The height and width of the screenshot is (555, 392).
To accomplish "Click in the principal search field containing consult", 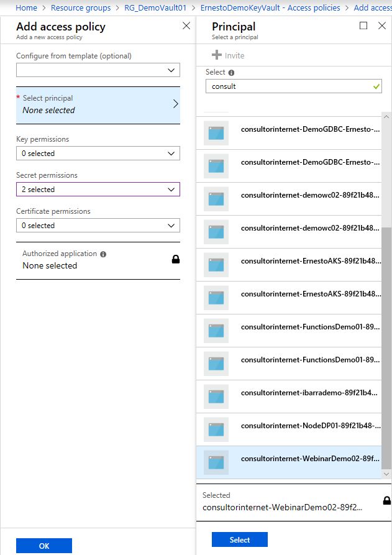I will coord(294,86).
